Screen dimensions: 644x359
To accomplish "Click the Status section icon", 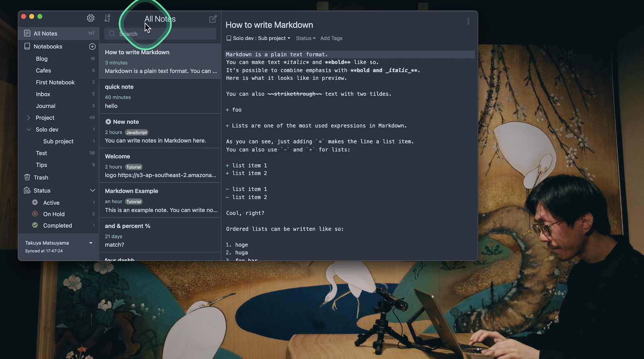I will pos(27,190).
